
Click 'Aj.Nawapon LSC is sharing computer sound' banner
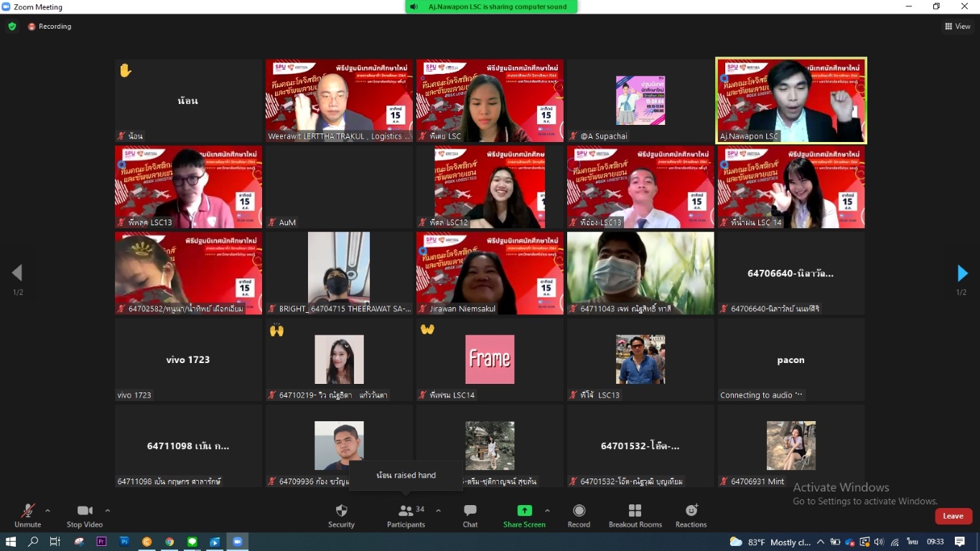pos(491,6)
